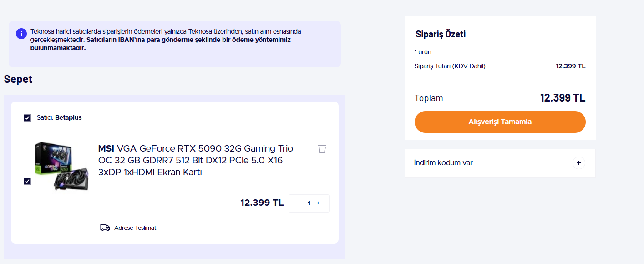
Task: Uncheck the Satıcı: Betaplus seller checkbox
Action: pos(27,118)
